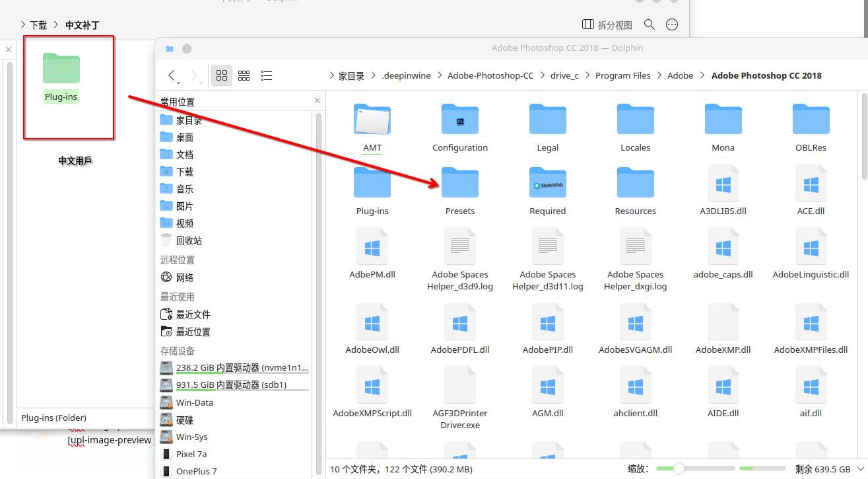Viewport: 868px width, 479px height.
Task: Open 网络 under remote locations
Action: pyautogui.click(x=236, y=277)
